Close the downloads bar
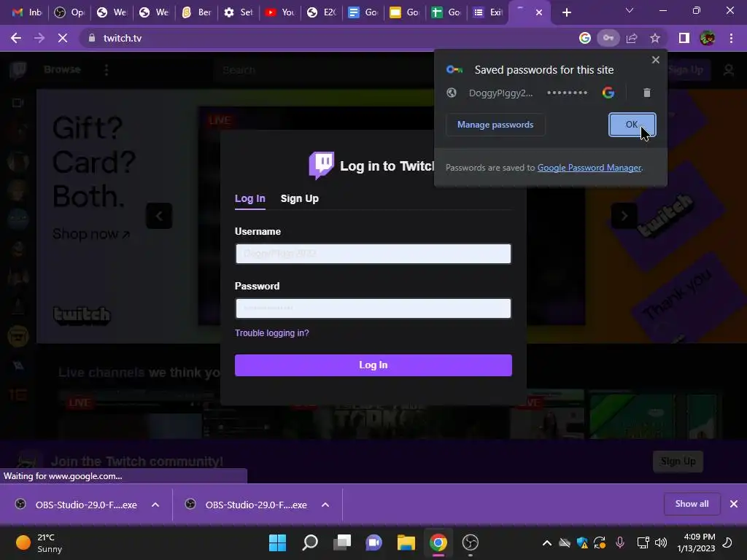 coord(734,504)
